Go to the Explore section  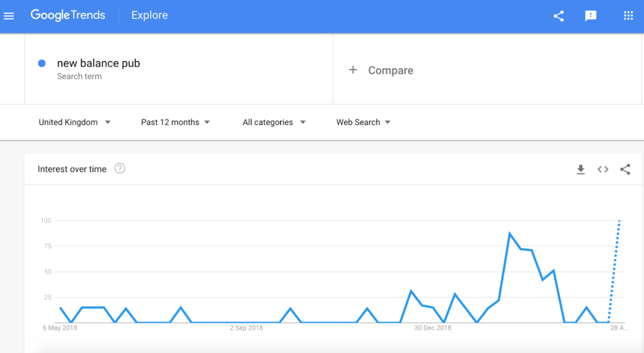pyautogui.click(x=150, y=15)
